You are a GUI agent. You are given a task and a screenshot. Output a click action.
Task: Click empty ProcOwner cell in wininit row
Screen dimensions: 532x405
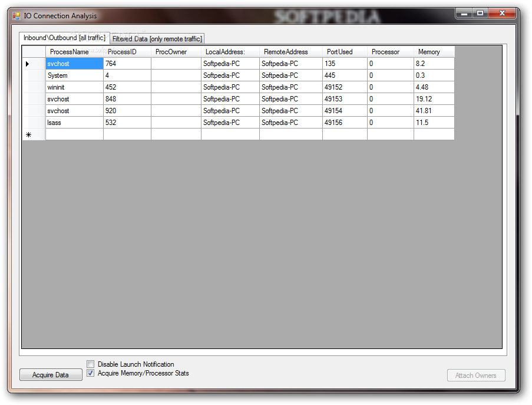176,87
